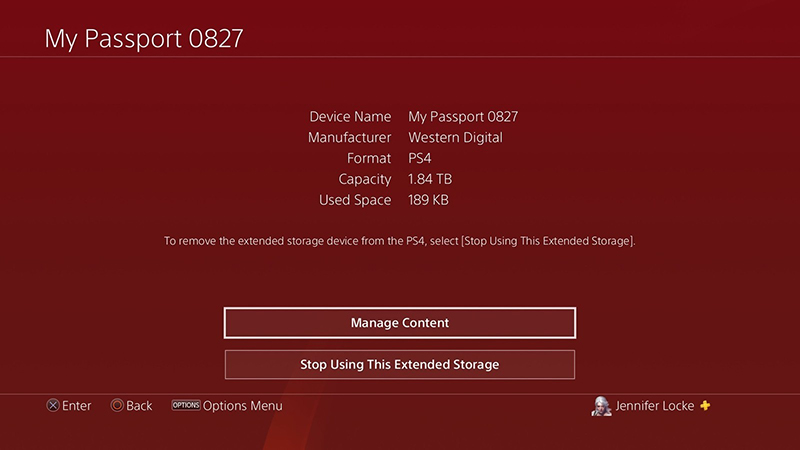Click the My Passport 0827 page title
The width and height of the screenshot is (800, 450).
tap(144, 39)
